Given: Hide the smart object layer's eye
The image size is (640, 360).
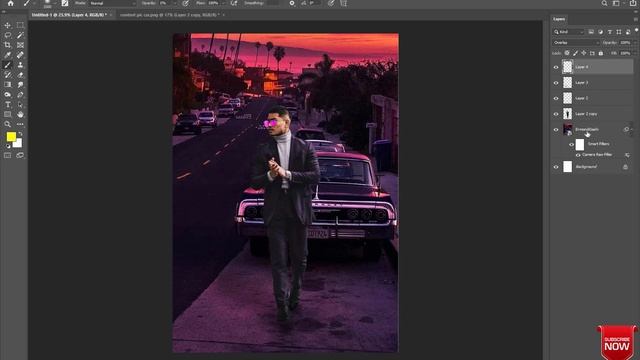Looking at the screenshot, I should tap(556, 130).
